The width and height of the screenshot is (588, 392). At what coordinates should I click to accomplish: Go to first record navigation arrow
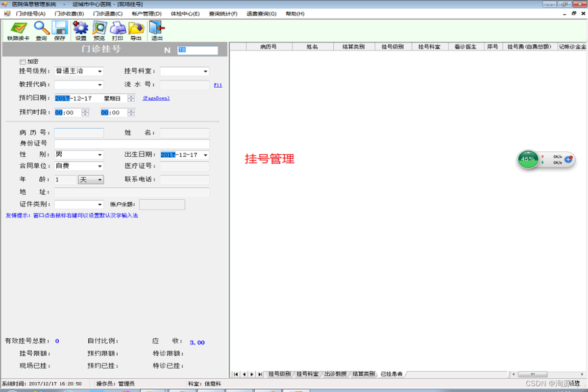click(x=236, y=374)
